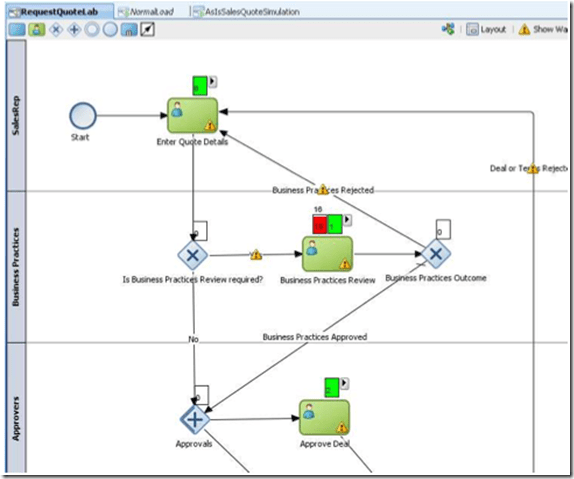The height and width of the screenshot is (479, 574).
Task: Expand the arrow above Enter Quote Details
Action: pos(212,81)
